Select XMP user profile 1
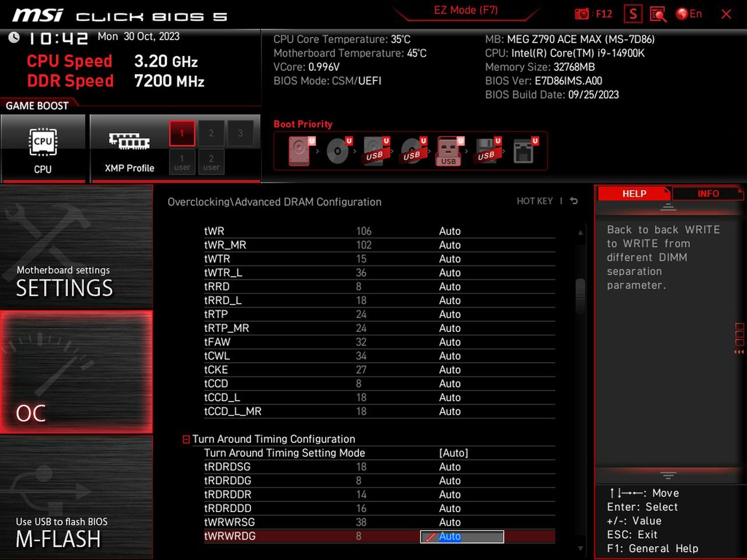This screenshot has width=747, height=560. [x=182, y=162]
